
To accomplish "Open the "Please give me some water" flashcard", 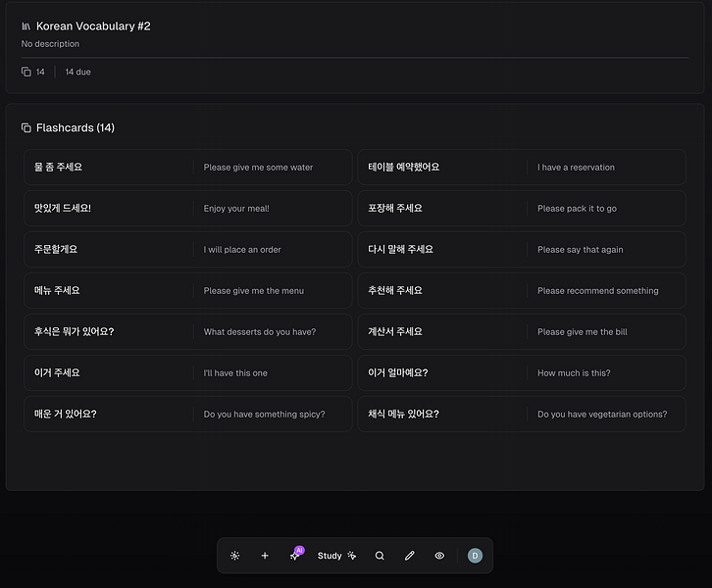I will [187, 168].
